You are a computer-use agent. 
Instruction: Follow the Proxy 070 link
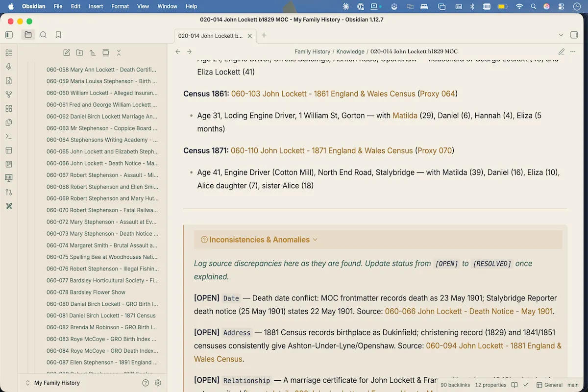(x=435, y=150)
